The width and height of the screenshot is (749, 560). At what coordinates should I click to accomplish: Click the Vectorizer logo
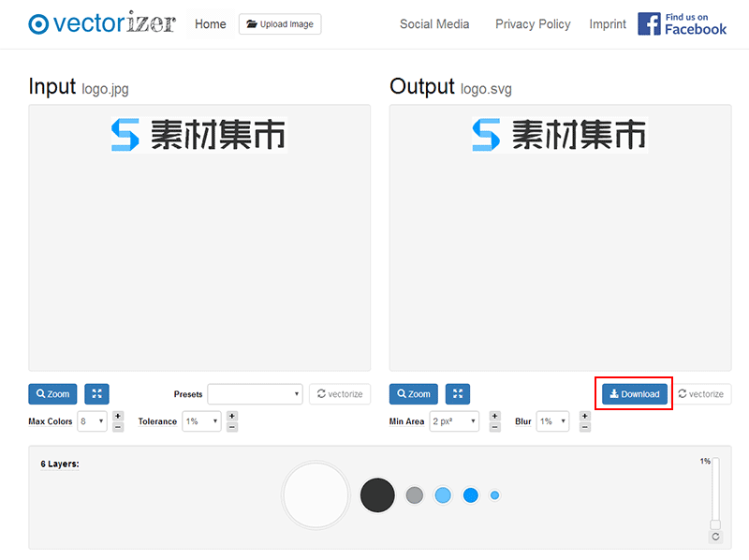click(102, 23)
